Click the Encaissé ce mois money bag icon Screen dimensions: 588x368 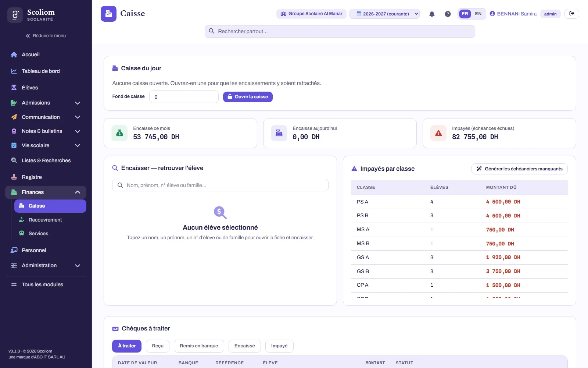[x=119, y=133]
